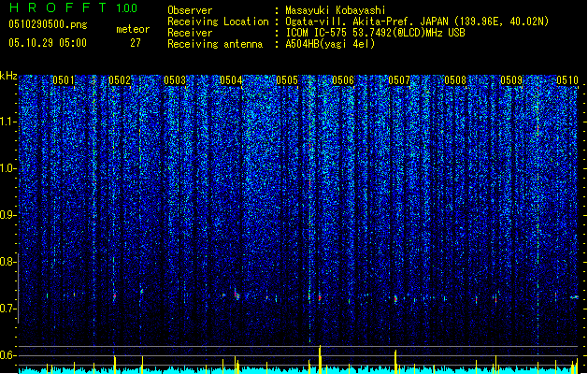Click the Ogata-vill. Akita-Pref. location text
This screenshot has height=374, width=588.
click(x=417, y=22)
